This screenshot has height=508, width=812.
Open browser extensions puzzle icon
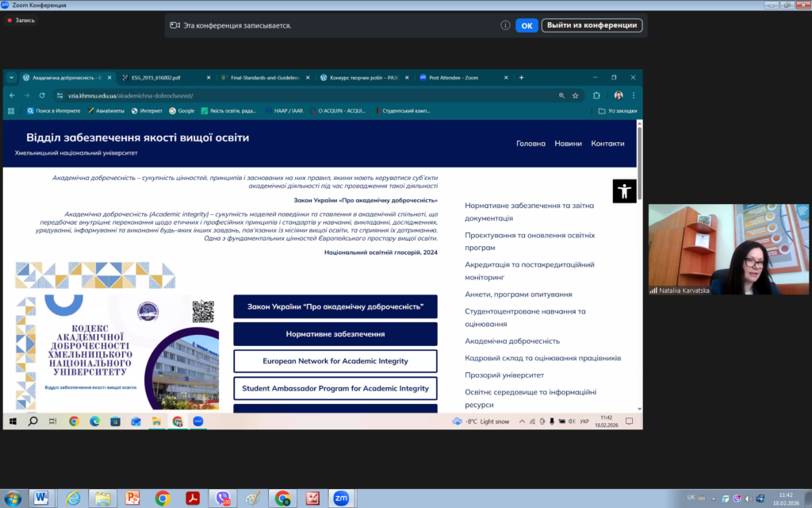coord(596,95)
